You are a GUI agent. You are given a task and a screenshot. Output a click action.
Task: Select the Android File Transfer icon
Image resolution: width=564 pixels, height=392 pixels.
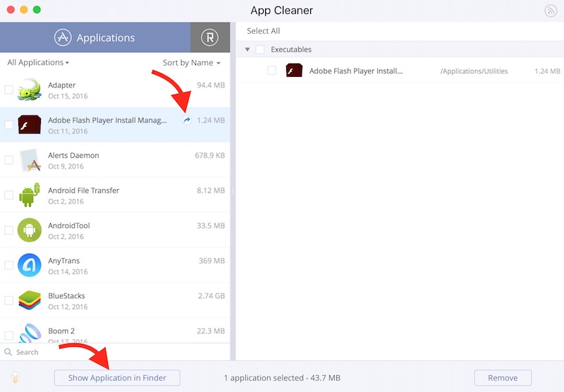(30, 195)
